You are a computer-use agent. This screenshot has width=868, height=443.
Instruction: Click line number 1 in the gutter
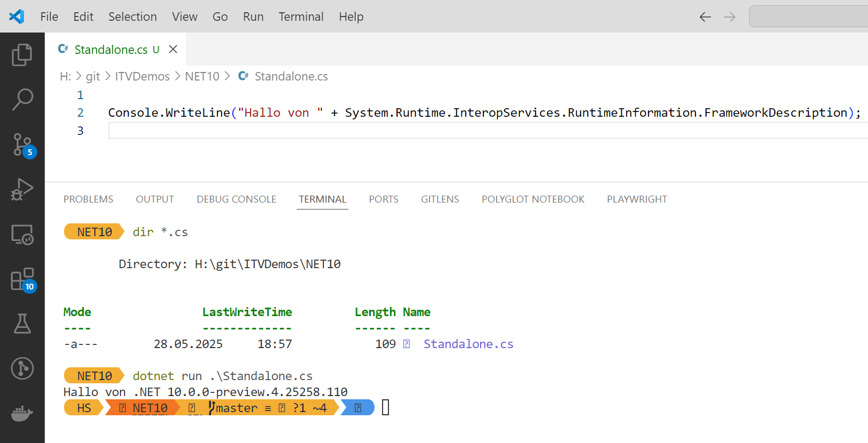click(80, 95)
